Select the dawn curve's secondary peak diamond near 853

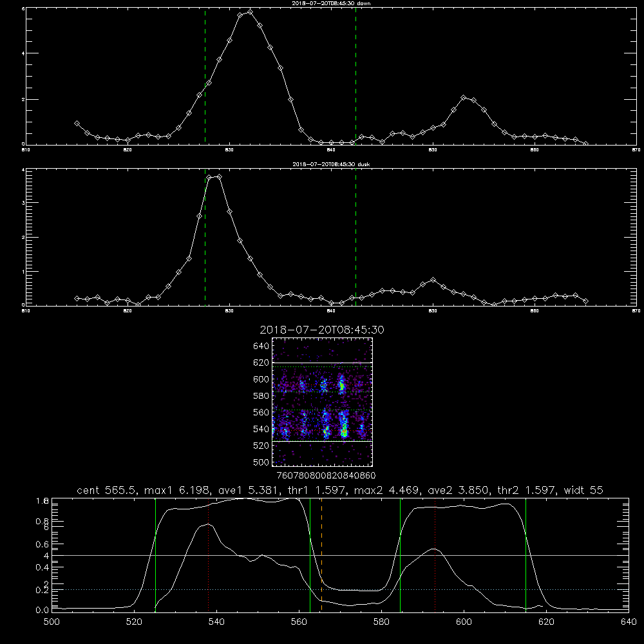(463, 98)
